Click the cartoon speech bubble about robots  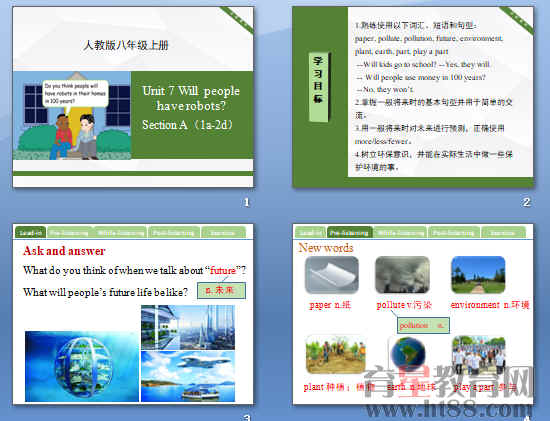[75, 93]
